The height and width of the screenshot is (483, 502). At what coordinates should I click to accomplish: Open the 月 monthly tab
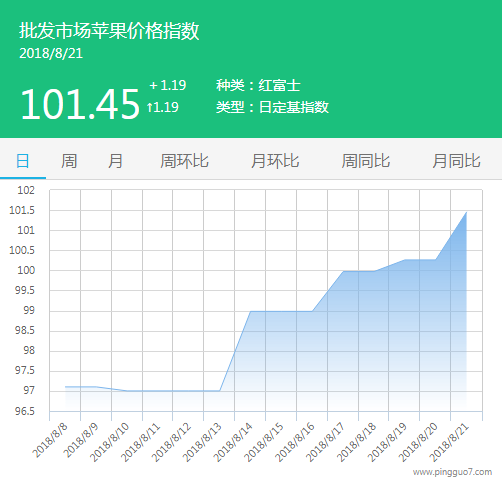click(x=115, y=161)
